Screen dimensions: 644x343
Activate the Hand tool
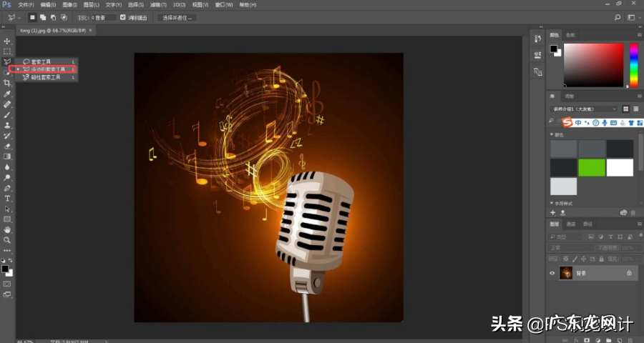click(x=7, y=229)
